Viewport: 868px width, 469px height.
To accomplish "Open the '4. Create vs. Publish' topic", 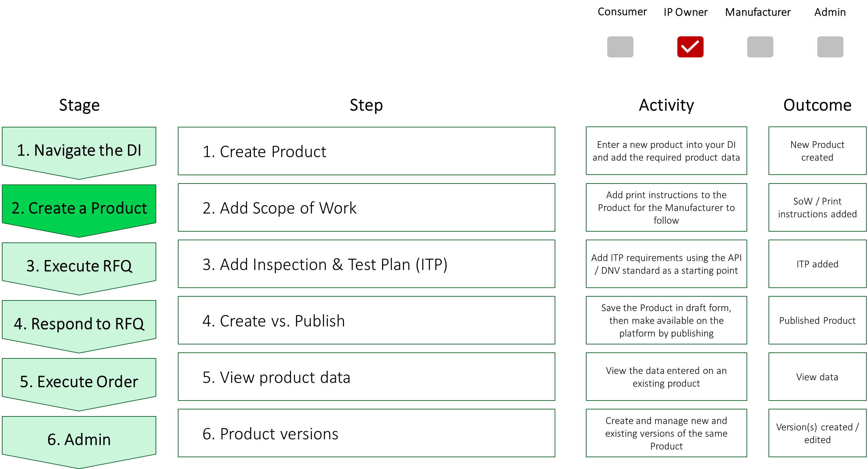I will 366,320.
